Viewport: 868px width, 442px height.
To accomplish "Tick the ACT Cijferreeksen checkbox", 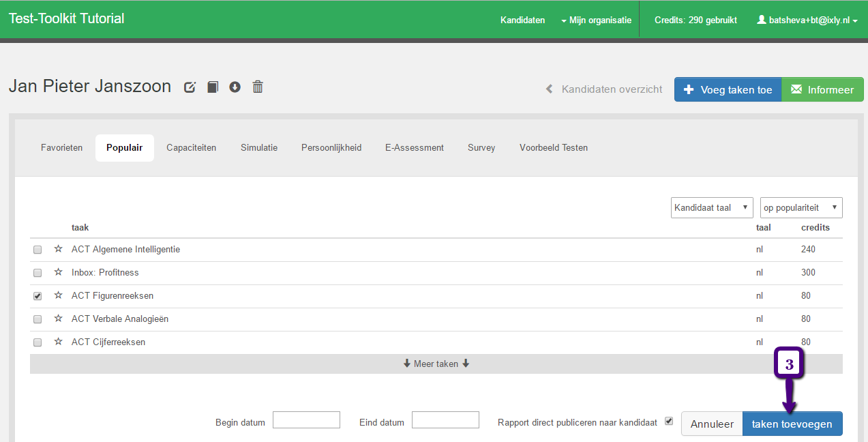I will 38,342.
